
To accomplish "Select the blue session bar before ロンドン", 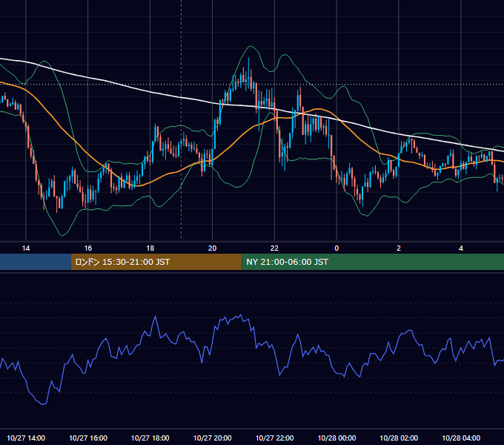I will [36, 262].
